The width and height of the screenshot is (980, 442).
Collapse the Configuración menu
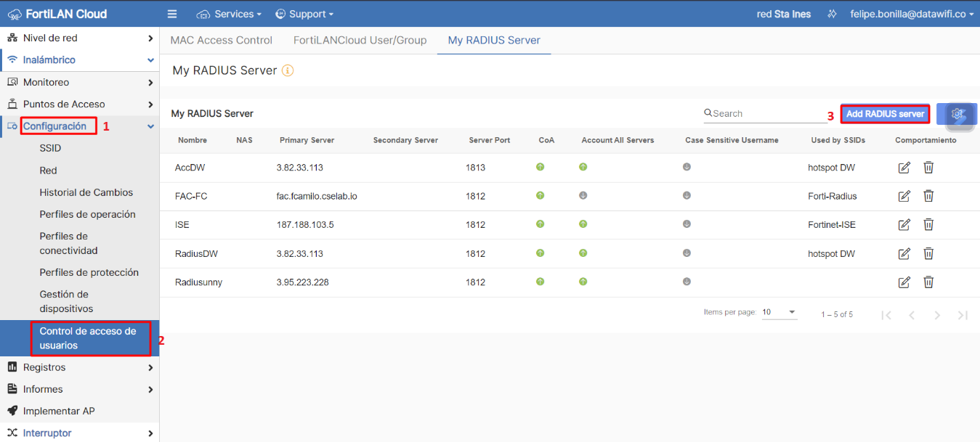(x=79, y=126)
